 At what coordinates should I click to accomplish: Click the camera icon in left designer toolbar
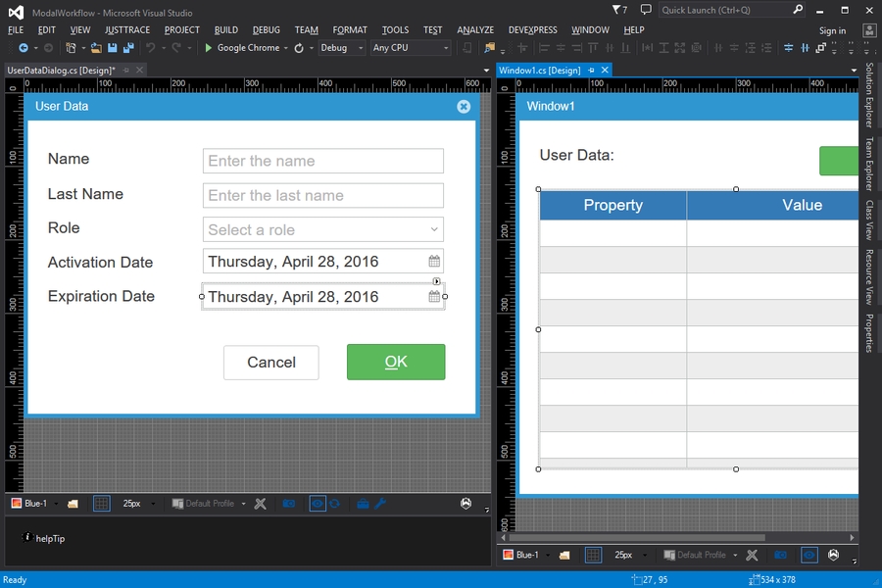(288, 504)
